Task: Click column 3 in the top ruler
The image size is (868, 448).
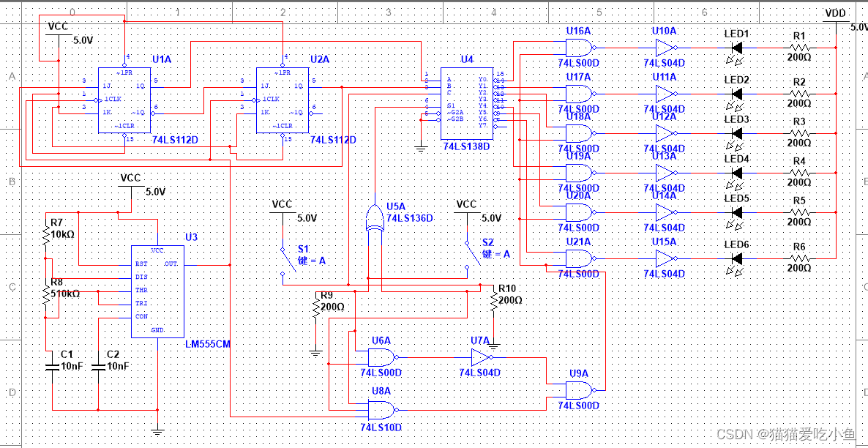Action: [x=389, y=12]
